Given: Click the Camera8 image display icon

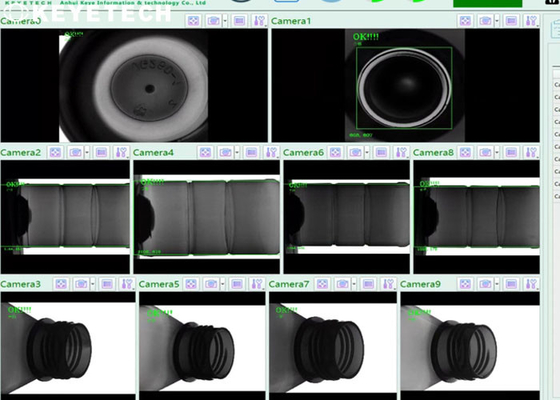Looking at the screenshot, I should click(511, 152).
